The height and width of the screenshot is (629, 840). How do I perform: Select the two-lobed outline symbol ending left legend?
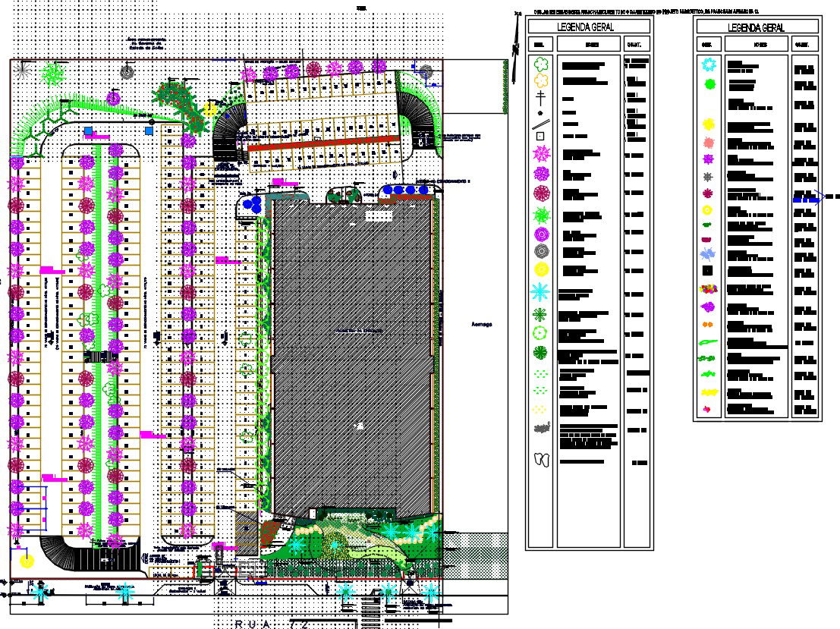(540, 460)
